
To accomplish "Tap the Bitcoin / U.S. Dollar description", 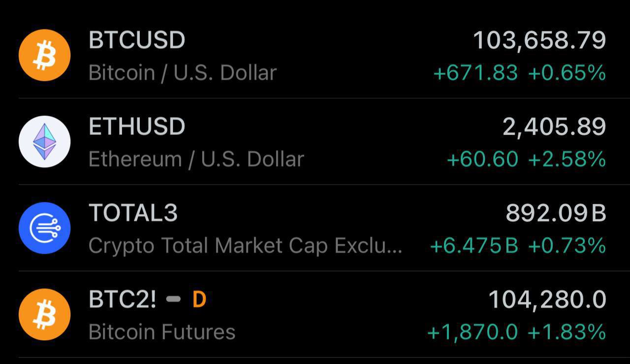I will 183,73.
